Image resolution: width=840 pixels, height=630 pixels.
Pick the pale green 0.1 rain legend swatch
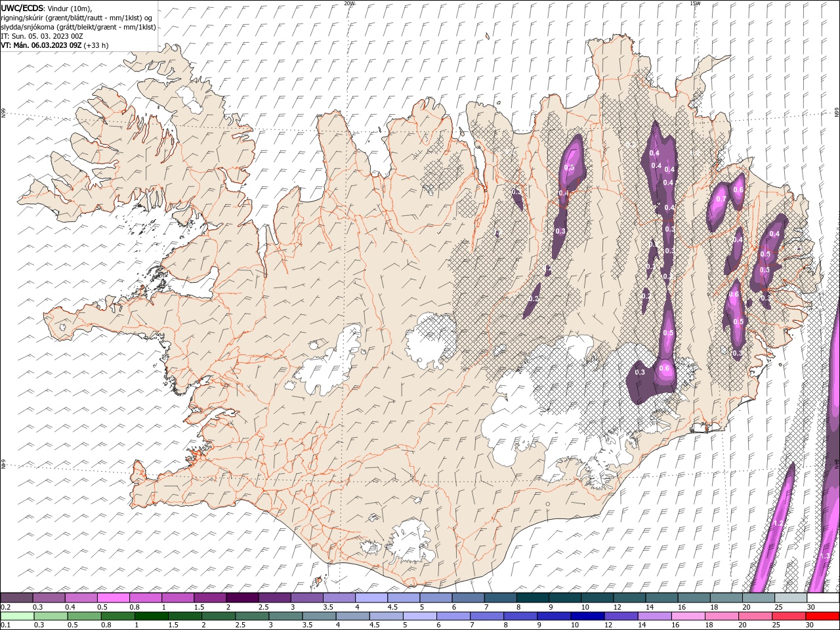(17, 616)
